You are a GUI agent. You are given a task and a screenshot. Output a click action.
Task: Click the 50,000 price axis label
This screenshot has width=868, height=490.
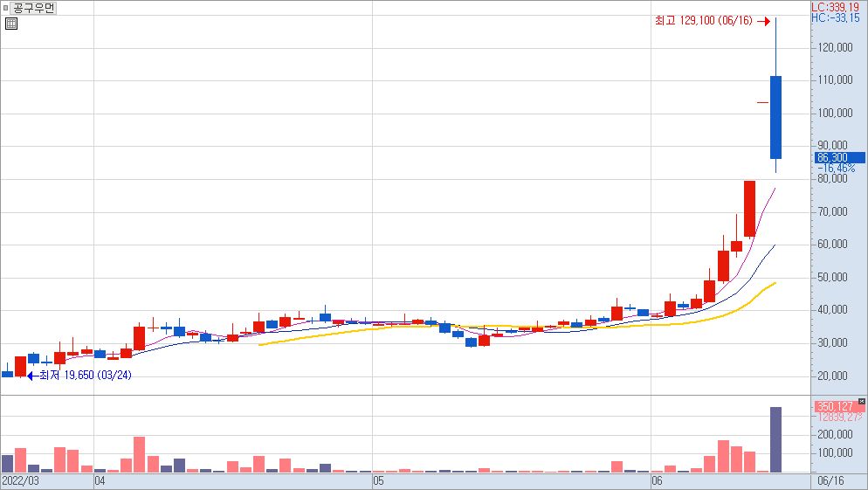(832, 278)
